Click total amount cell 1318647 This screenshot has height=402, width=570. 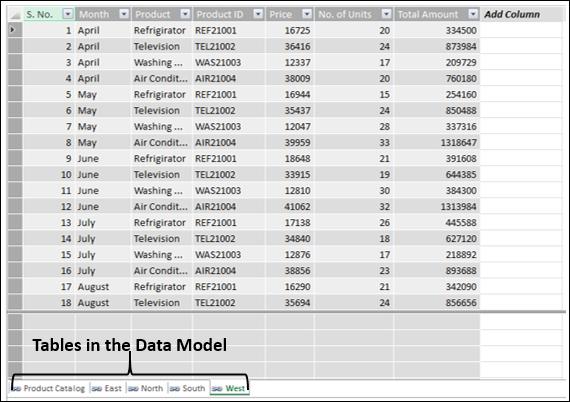pyautogui.click(x=437, y=142)
